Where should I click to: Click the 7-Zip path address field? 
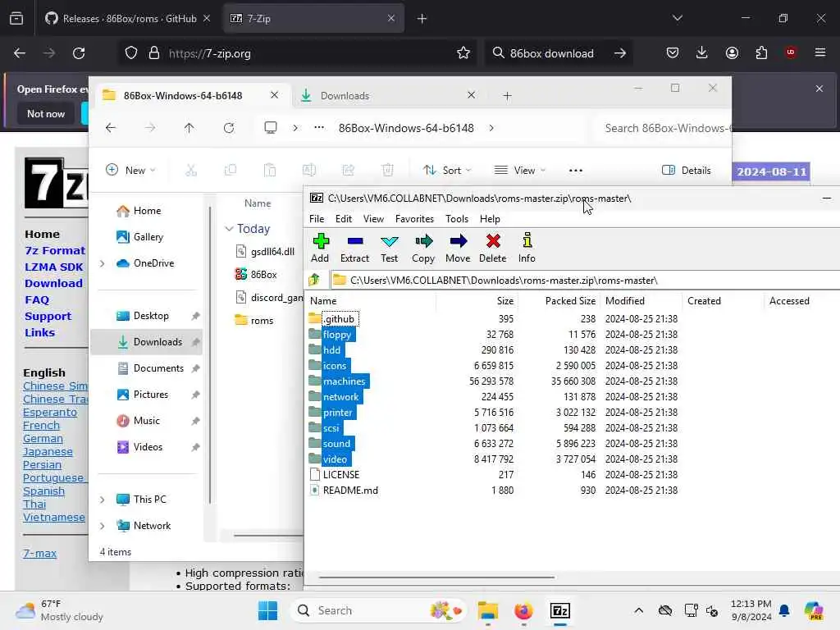click(x=584, y=281)
